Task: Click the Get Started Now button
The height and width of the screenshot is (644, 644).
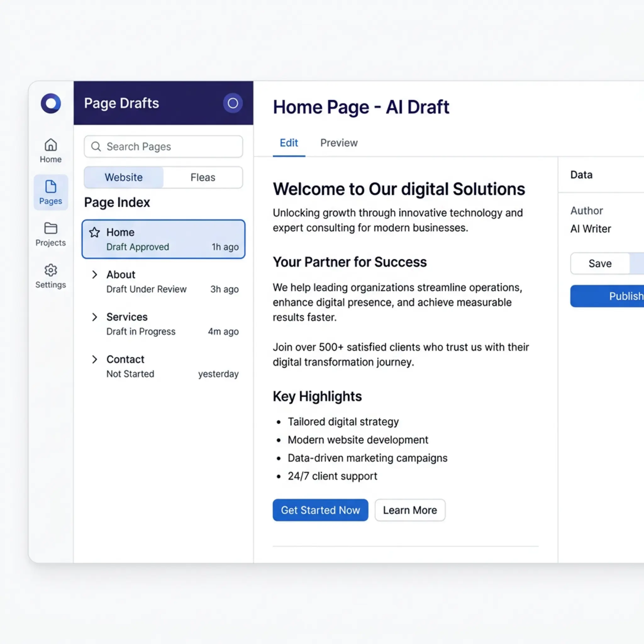Action: coord(320,510)
